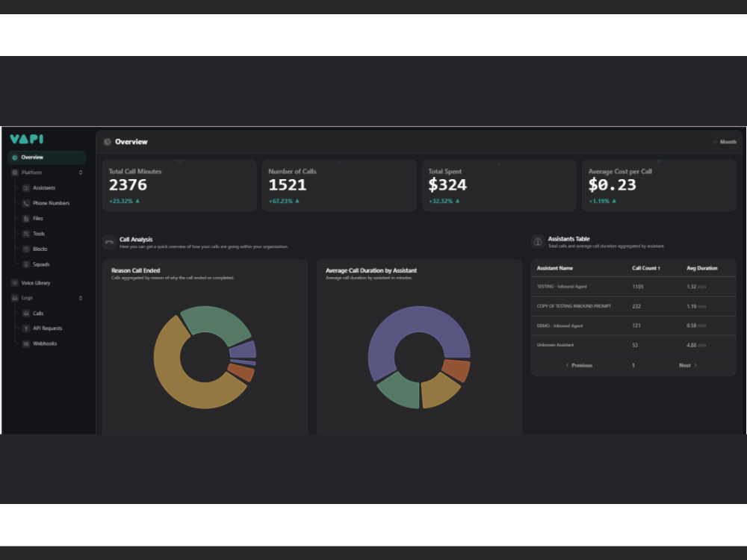Open Phone Numbers via its phone icon

click(x=26, y=203)
